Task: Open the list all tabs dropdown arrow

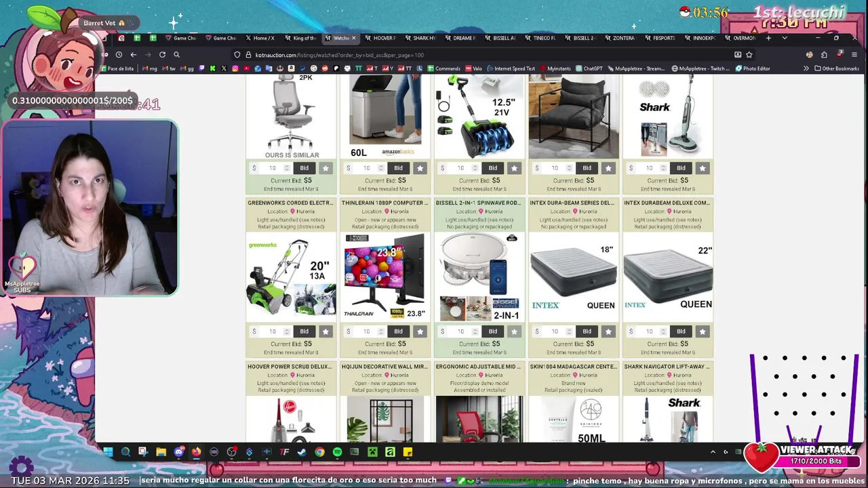Action: click(x=785, y=38)
